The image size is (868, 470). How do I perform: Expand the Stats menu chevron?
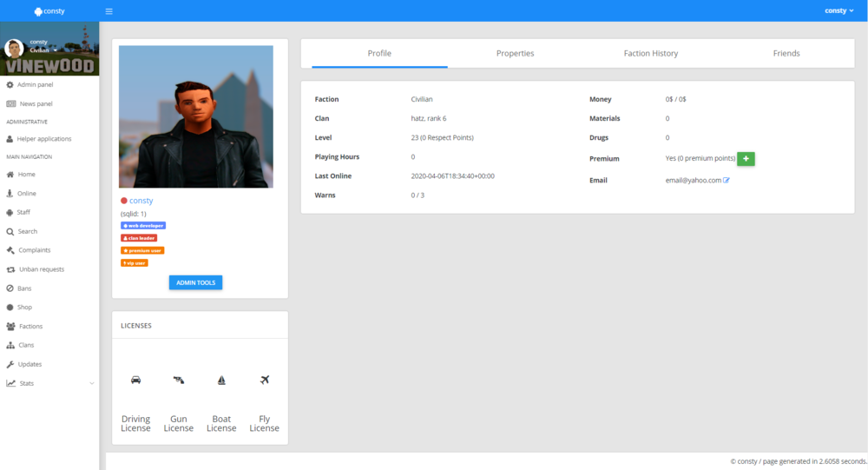(x=92, y=383)
